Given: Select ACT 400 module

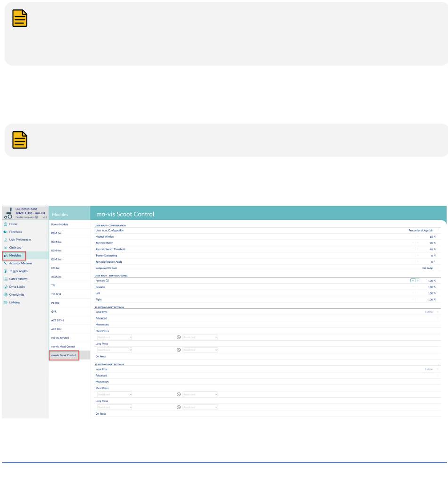Looking at the screenshot, I should pyautogui.click(x=69, y=329).
